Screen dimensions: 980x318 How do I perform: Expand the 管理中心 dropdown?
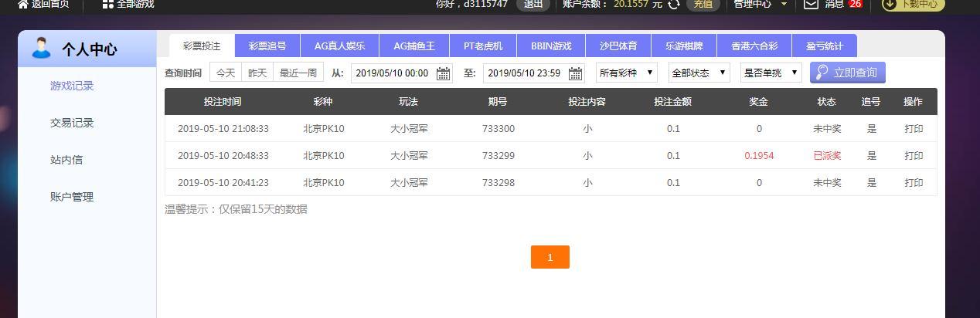[x=761, y=4]
